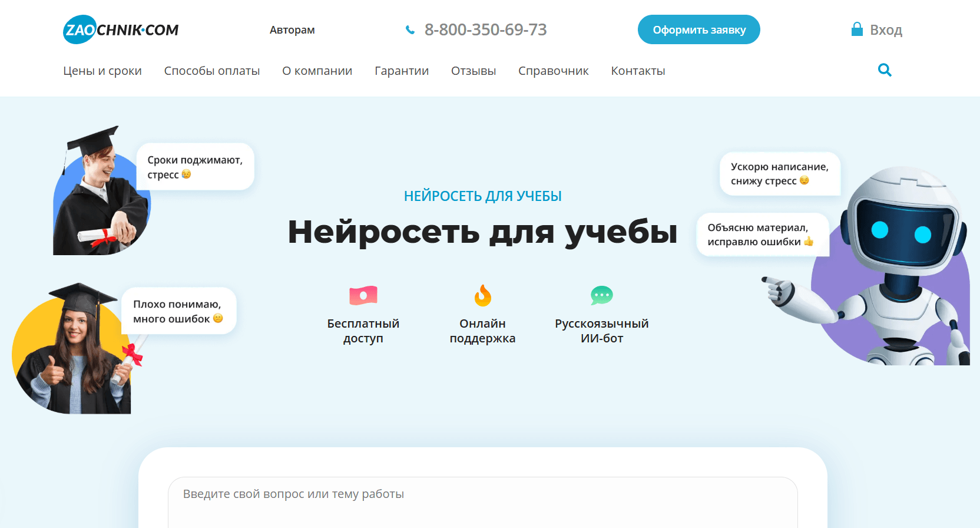Call the number 8-800-350-69-73
Viewport: 980px width, 528px height.
486,29
